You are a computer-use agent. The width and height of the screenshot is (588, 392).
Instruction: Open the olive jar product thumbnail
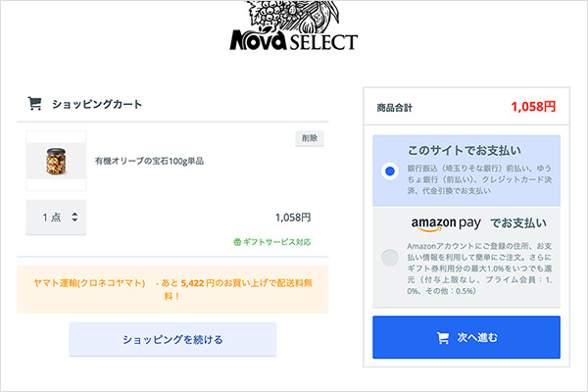49,160
